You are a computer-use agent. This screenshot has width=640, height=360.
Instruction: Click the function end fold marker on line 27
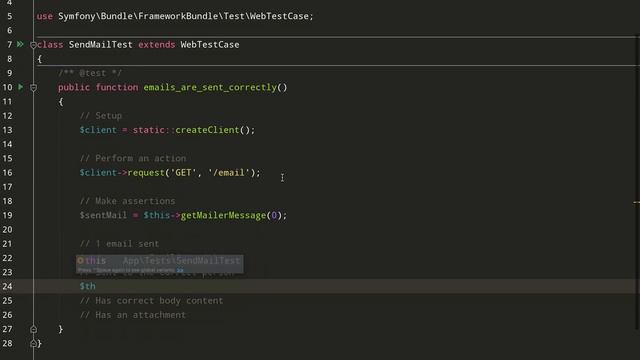pyautogui.click(x=33, y=329)
